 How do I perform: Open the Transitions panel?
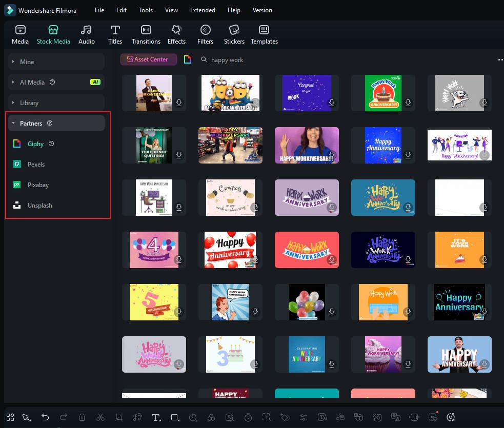[x=146, y=34]
